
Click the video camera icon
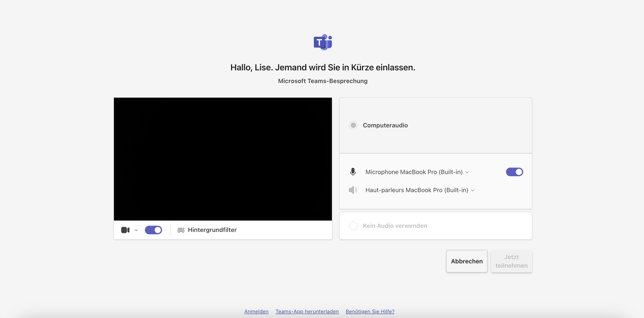[125, 230]
